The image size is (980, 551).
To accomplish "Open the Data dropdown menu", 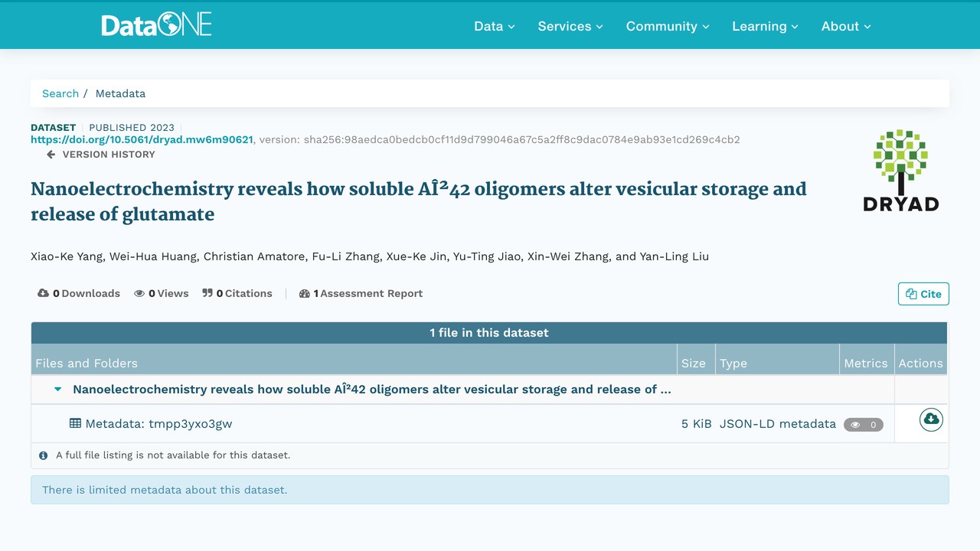I will coord(495,26).
